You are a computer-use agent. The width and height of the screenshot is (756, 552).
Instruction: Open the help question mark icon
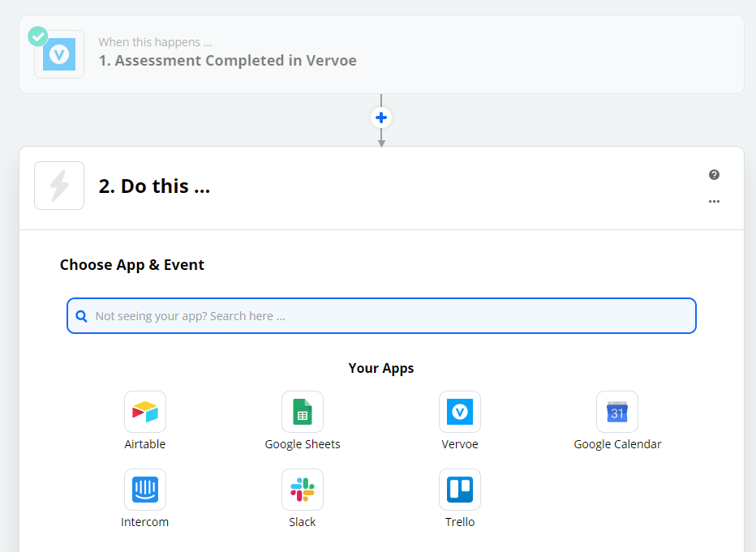click(714, 175)
